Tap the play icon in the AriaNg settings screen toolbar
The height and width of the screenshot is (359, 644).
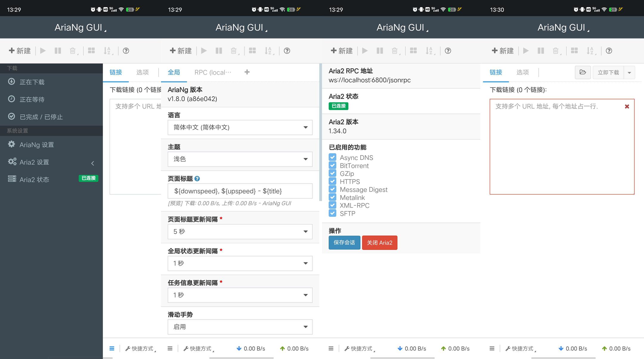(x=204, y=51)
